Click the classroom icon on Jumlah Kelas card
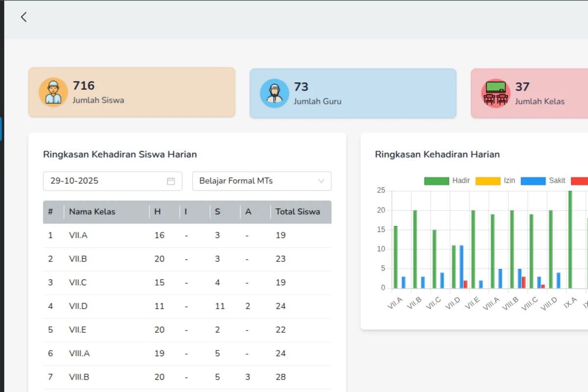Viewport: 588px width, 392px height. pyautogui.click(x=495, y=93)
